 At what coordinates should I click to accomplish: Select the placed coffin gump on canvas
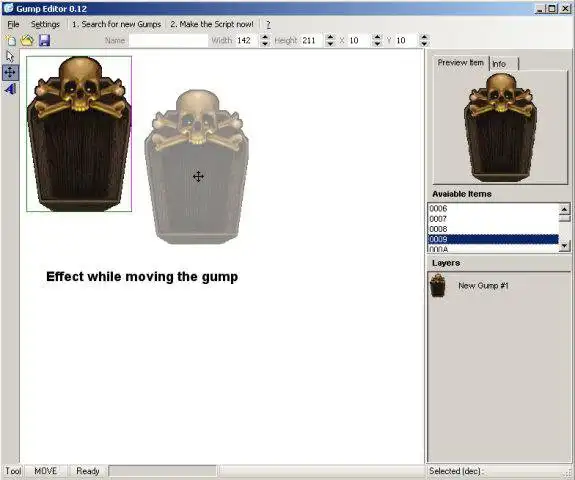pyautogui.click(x=79, y=134)
